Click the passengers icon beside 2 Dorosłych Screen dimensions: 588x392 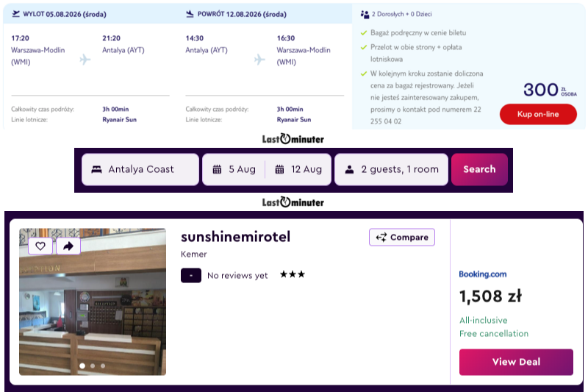tap(365, 14)
